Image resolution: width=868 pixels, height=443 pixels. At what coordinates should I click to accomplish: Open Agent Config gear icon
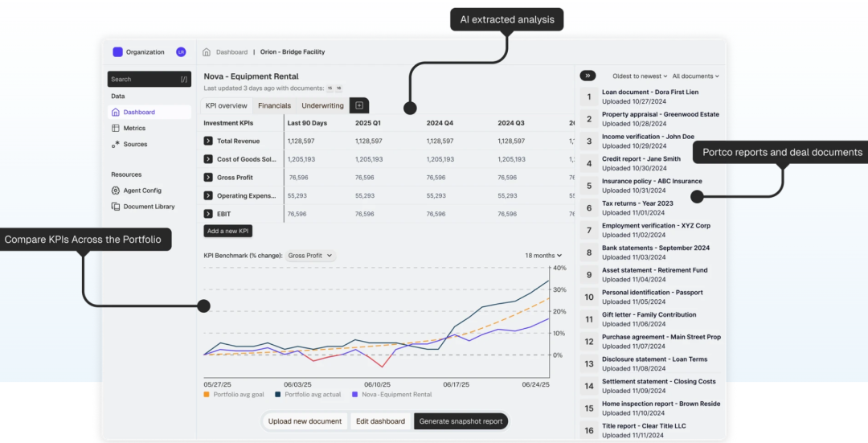116,191
